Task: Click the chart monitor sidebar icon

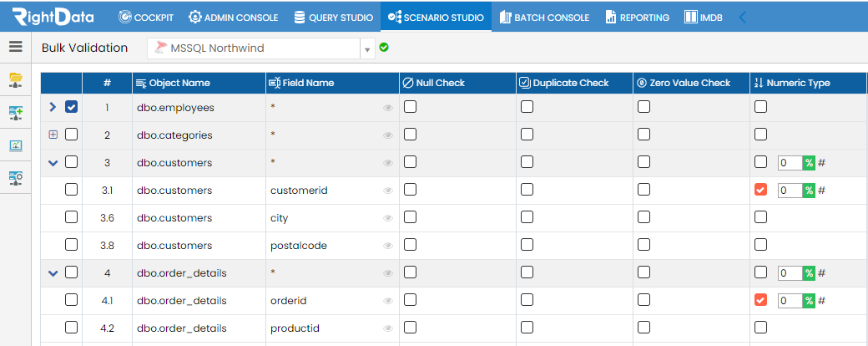Action: coord(16,145)
